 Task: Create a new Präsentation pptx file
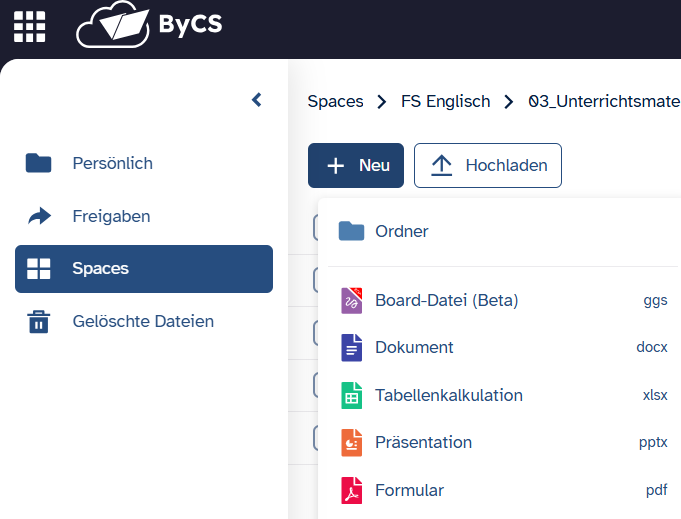click(x=423, y=443)
